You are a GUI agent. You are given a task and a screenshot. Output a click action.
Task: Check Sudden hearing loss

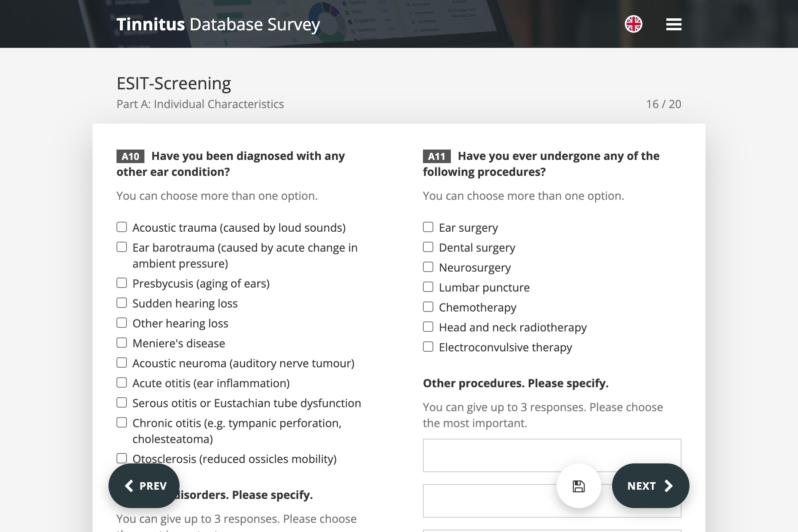122,303
